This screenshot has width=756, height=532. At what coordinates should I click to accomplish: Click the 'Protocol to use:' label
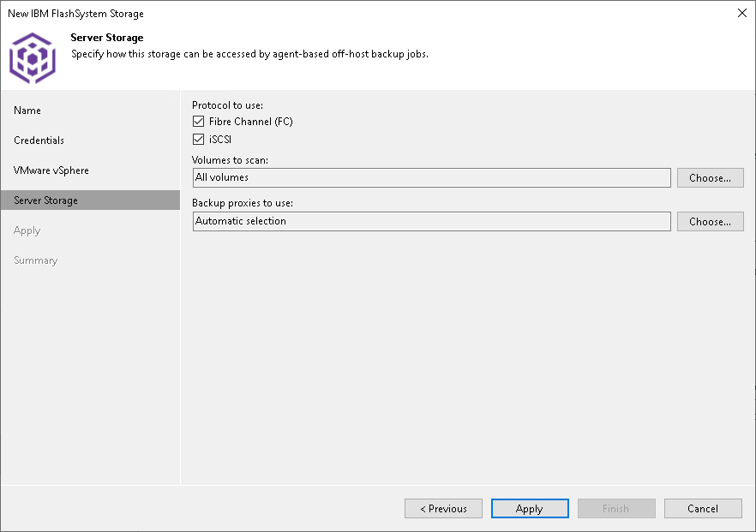point(228,105)
